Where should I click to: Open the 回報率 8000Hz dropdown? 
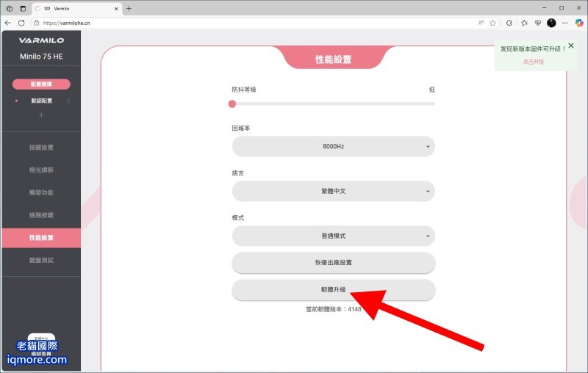click(334, 146)
